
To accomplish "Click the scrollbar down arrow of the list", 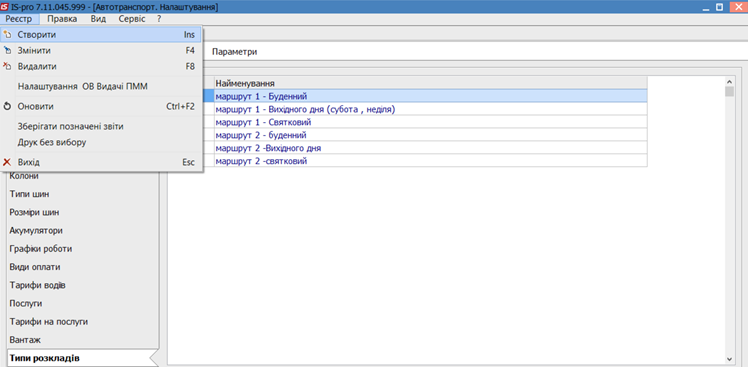I will [x=729, y=359].
